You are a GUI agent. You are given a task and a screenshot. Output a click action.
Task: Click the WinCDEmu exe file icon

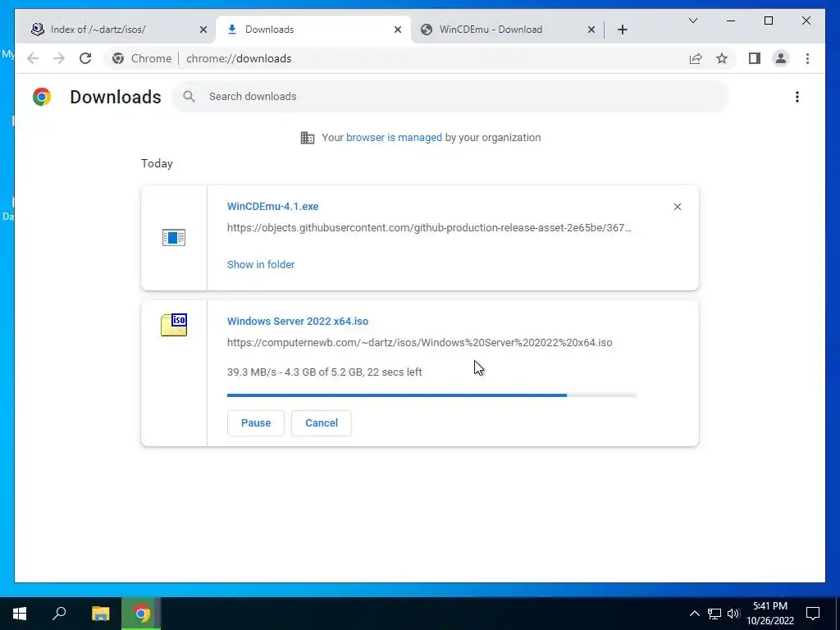pyautogui.click(x=174, y=237)
